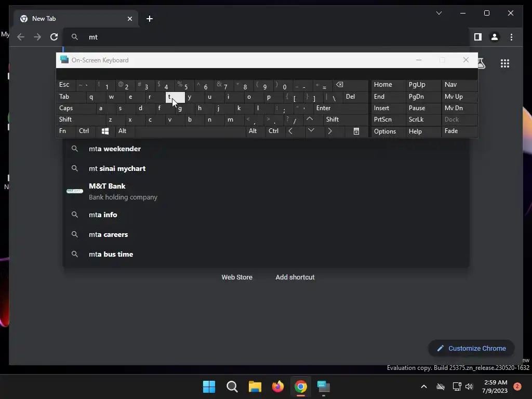Click the PgDn key
The width and height of the screenshot is (532, 399).
(x=423, y=97)
